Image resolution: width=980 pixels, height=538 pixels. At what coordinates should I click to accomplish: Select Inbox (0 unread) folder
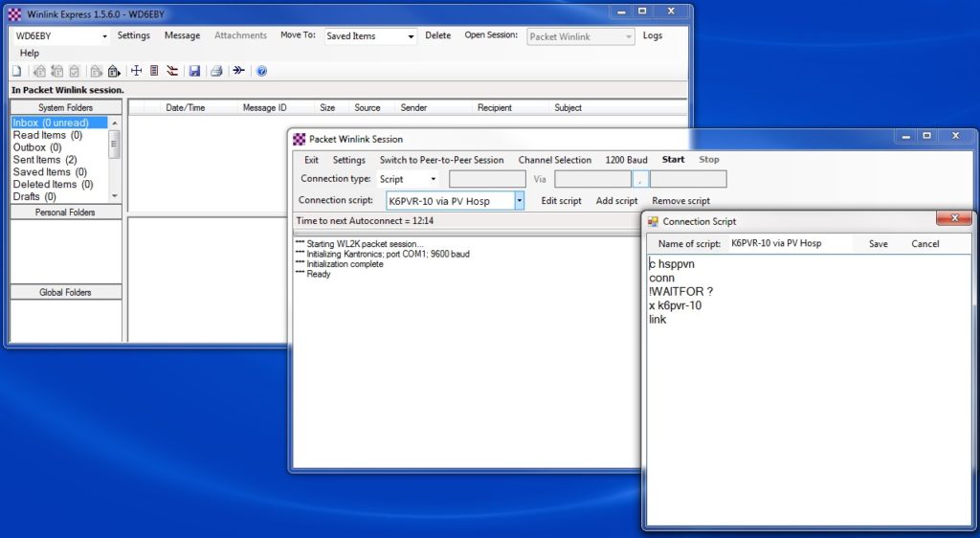tap(59, 123)
